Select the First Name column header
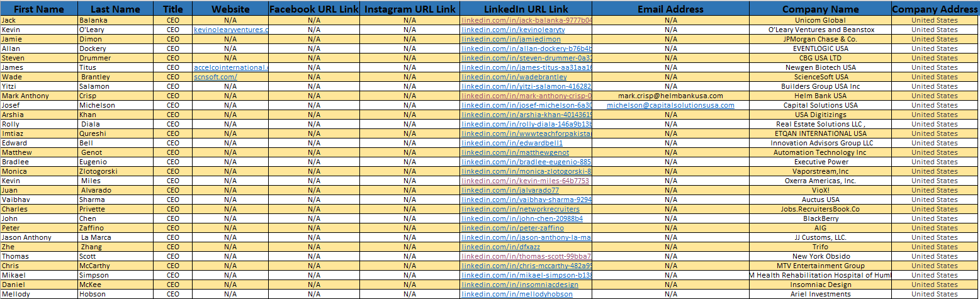The width and height of the screenshot is (980, 299). (39, 9)
